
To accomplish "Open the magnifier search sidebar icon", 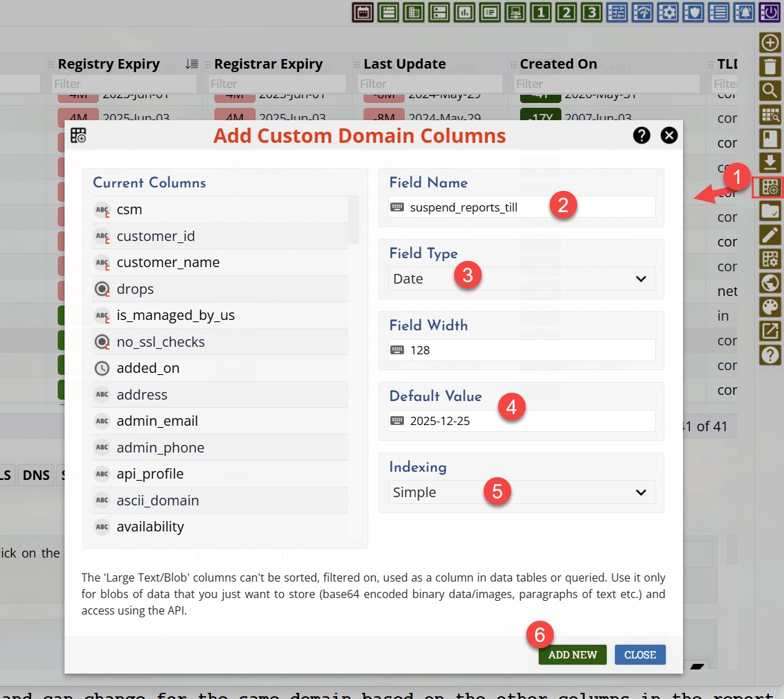I will (x=770, y=91).
